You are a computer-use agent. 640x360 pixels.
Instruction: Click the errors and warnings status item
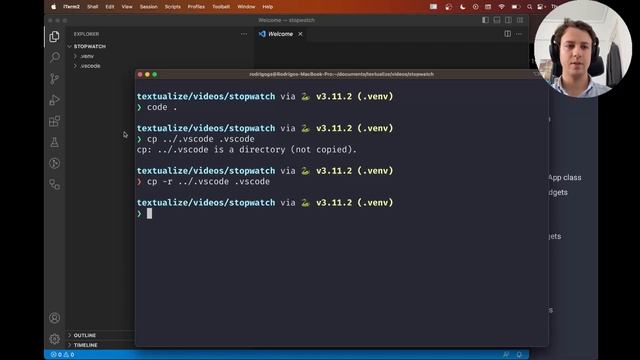62,355
